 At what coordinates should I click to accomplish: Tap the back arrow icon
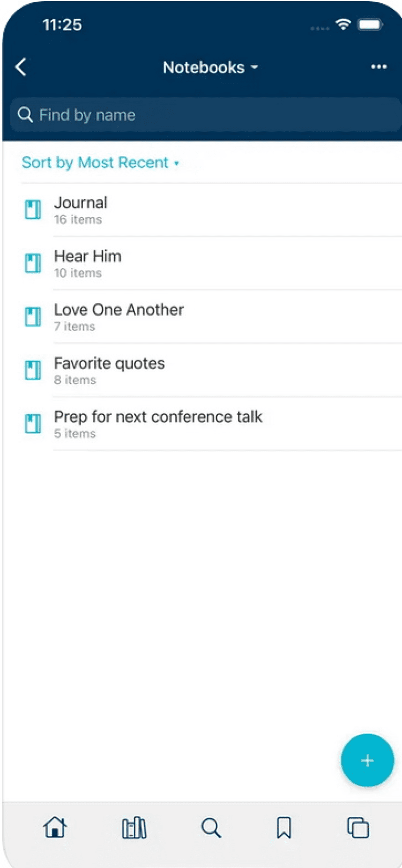click(21, 68)
